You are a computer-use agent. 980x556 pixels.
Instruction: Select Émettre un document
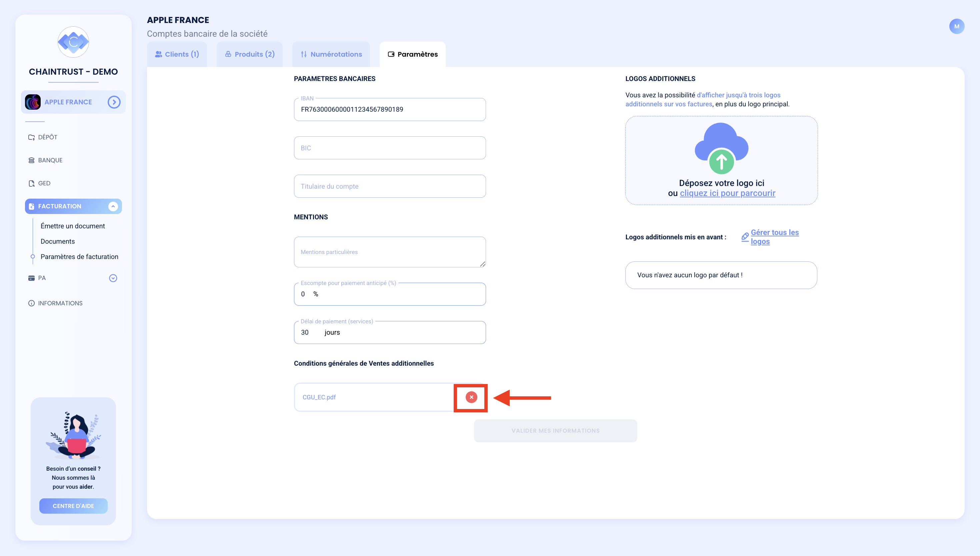coord(73,226)
